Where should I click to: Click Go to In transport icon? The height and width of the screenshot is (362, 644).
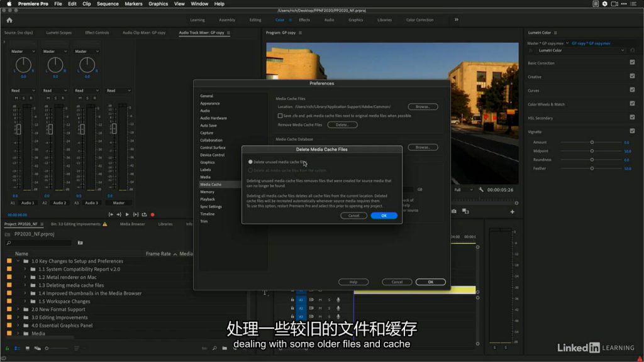[x=111, y=215]
